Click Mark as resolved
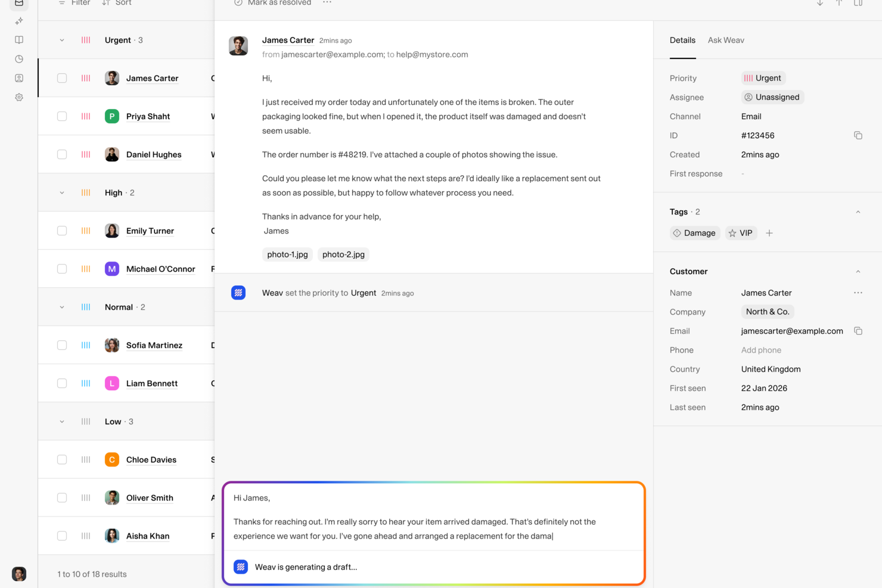Screen dimensions: 882x588 (x=273, y=3)
